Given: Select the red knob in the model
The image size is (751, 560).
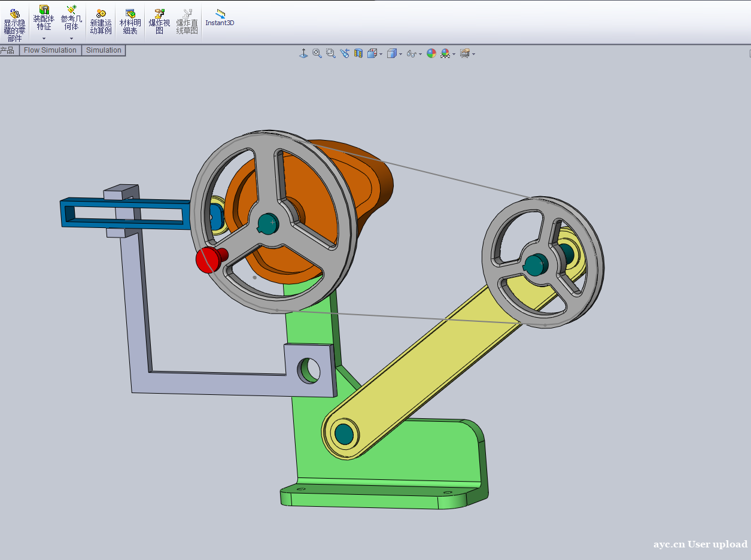Looking at the screenshot, I should click(208, 260).
